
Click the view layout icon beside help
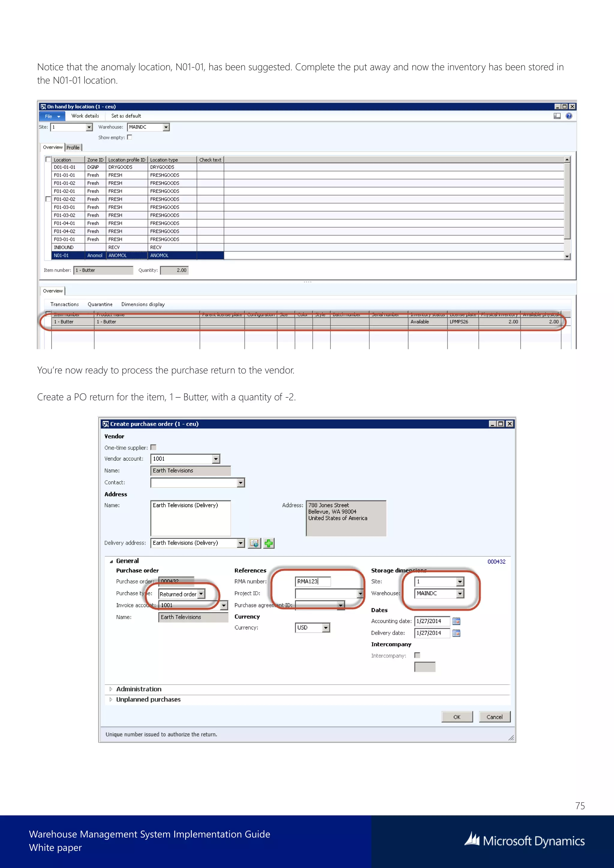[557, 116]
